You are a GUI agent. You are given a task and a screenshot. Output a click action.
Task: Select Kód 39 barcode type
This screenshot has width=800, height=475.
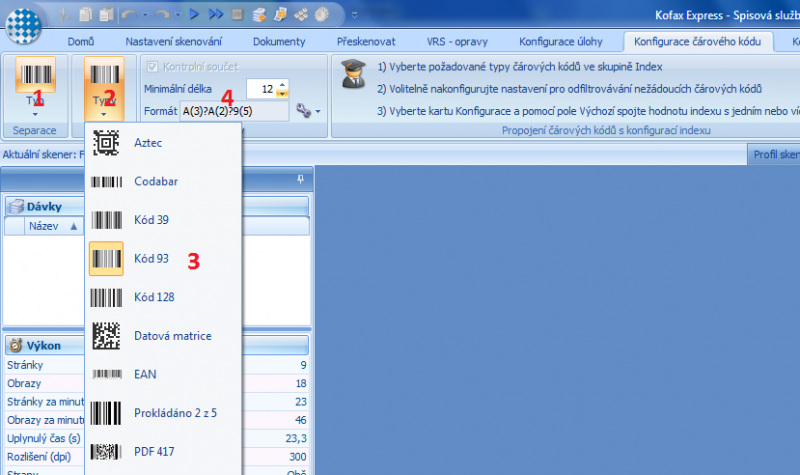pyautogui.click(x=163, y=220)
